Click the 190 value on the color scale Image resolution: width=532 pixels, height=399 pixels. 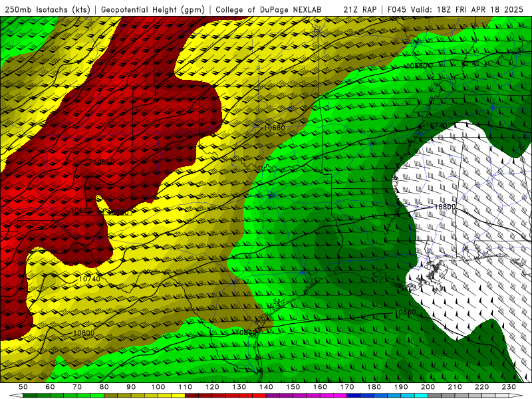pos(401,387)
